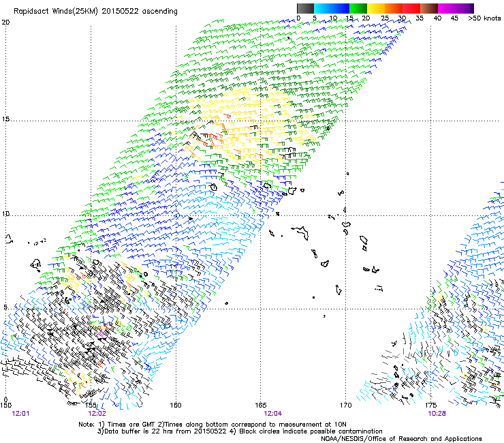Click the brown 35-40 knots legend segment
The width and height of the screenshot is (504, 443).
pos(429,8)
